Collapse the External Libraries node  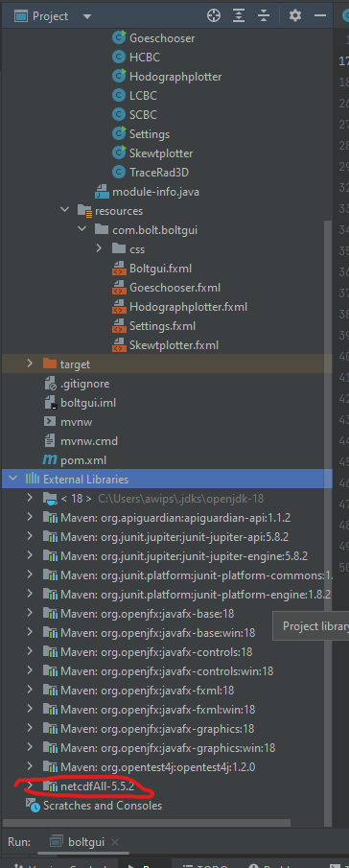12,479
